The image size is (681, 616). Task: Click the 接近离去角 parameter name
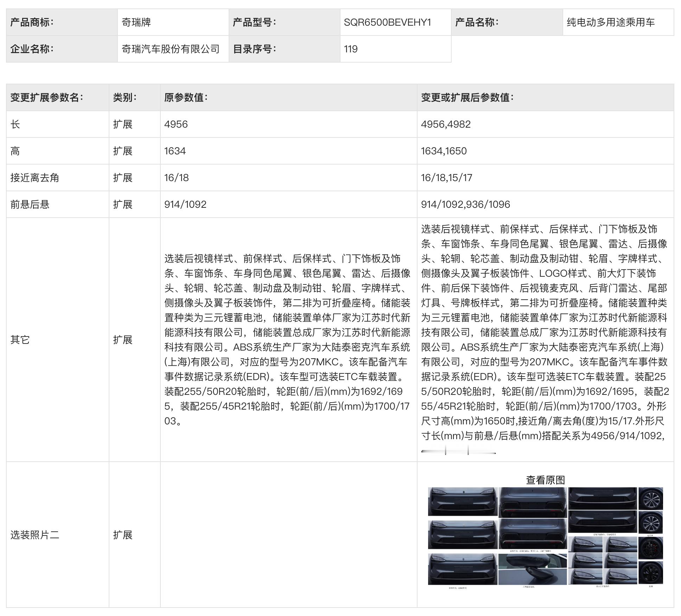pos(34,178)
